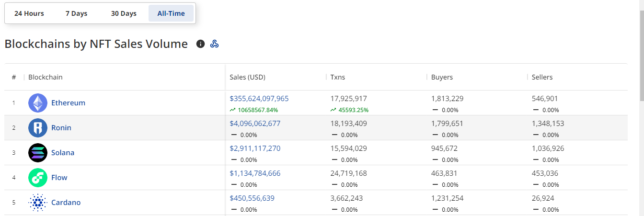The height and width of the screenshot is (216, 644).
Task: Click Solana txns value 15,594,029
Action: [349, 148]
